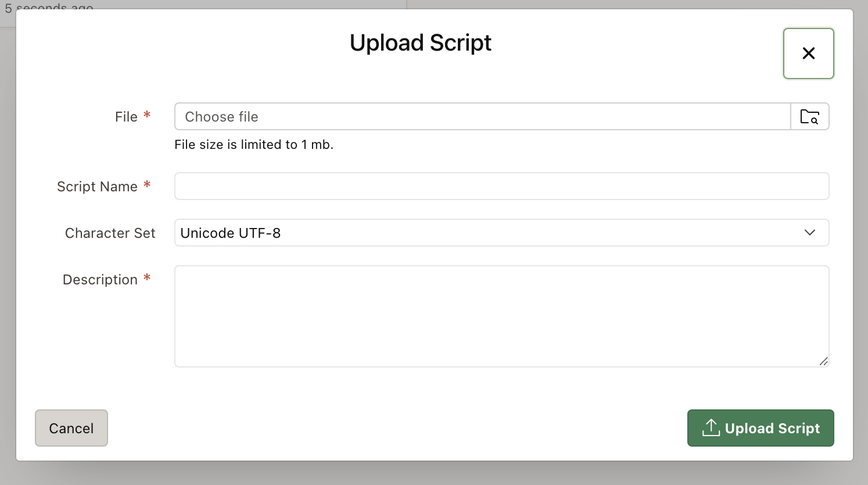Close the Upload Script dialog
The image size is (868, 485).
[808, 54]
